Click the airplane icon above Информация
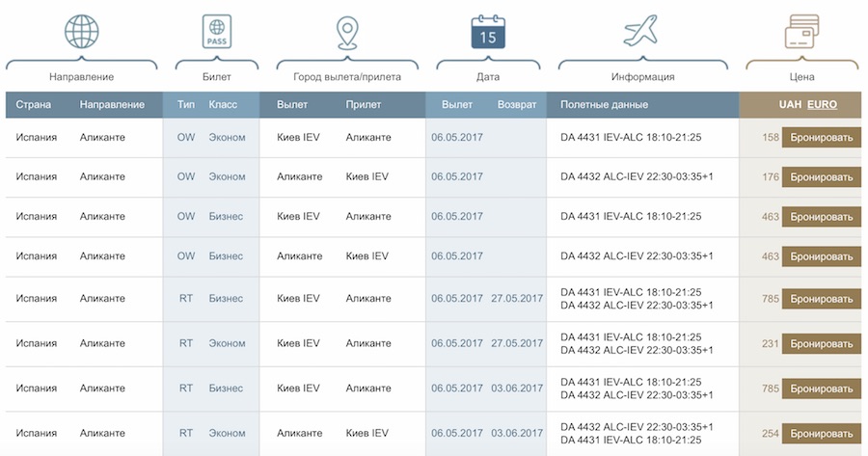 641,32
